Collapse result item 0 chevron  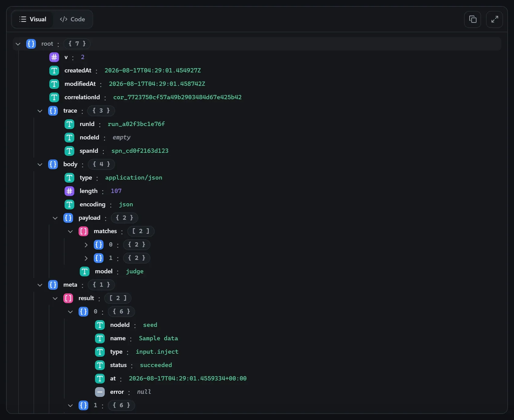point(70,312)
